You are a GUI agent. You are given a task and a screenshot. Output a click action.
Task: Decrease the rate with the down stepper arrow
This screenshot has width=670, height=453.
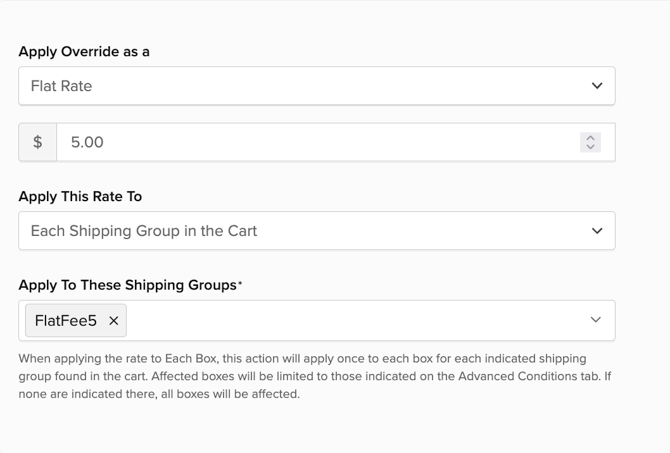591,147
